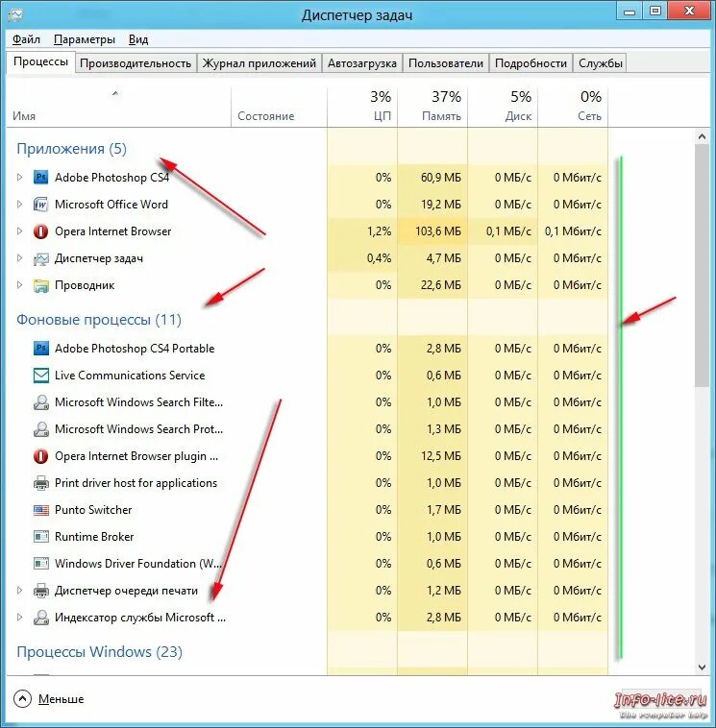Click the scrollbar up arrow
This screenshot has width=716, height=728.
click(x=702, y=137)
